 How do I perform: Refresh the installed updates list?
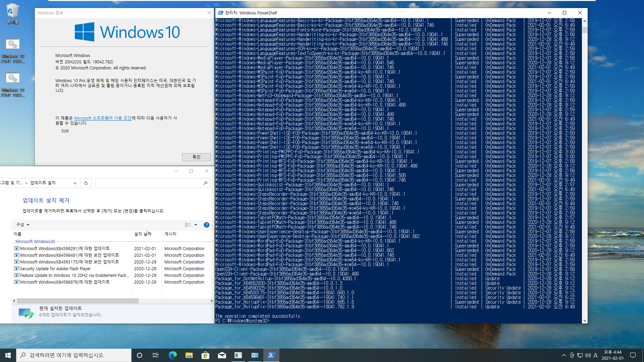[86, 183]
